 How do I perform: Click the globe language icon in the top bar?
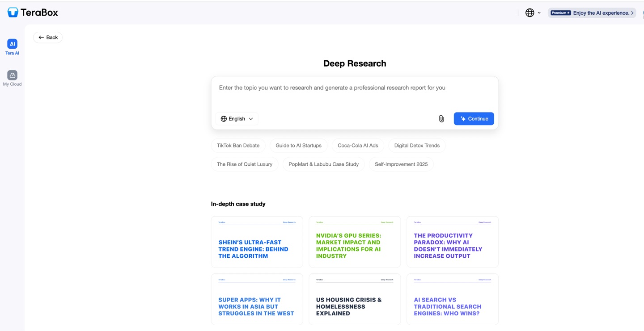pos(529,13)
